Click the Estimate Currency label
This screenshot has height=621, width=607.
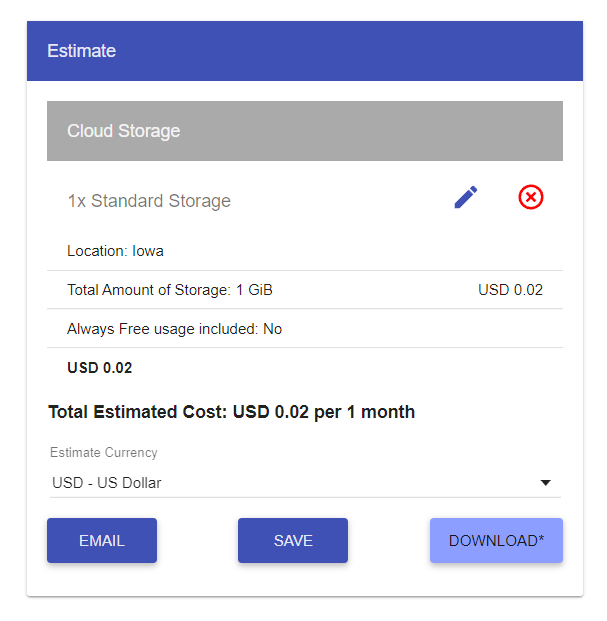click(104, 452)
